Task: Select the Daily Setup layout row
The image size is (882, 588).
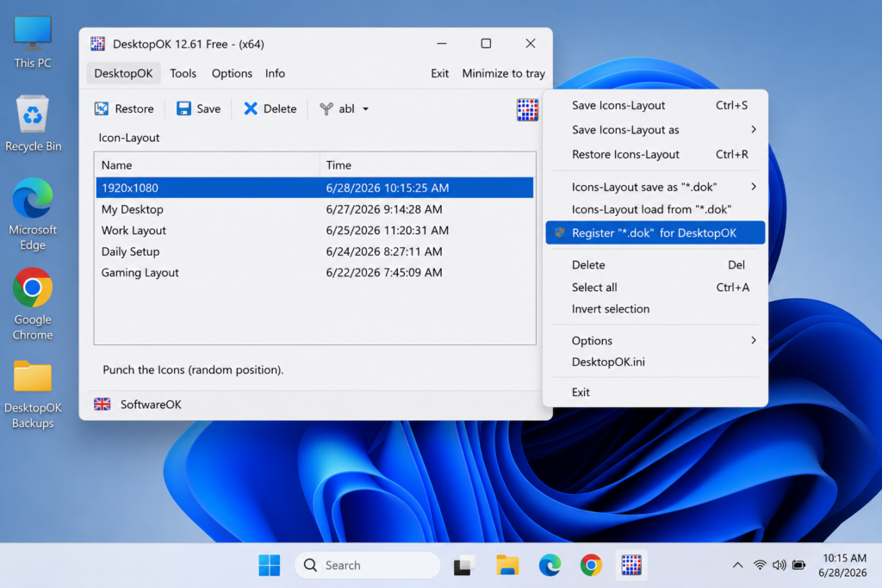Action: 314,251
